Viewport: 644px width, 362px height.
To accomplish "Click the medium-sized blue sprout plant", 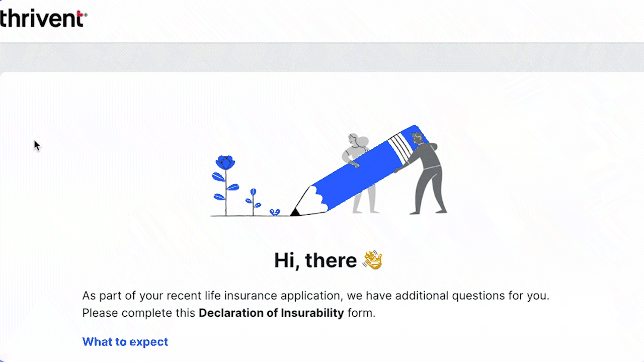I will click(x=253, y=200).
